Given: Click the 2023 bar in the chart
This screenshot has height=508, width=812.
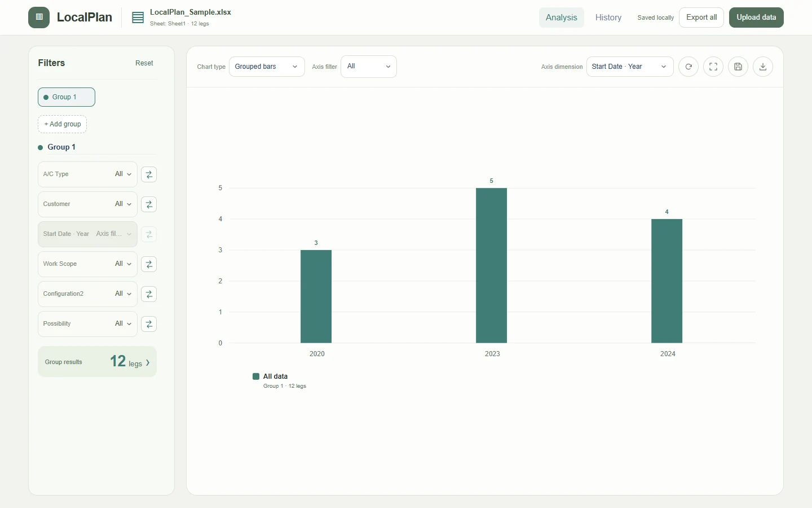Looking at the screenshot, I should tap(491, 265).
